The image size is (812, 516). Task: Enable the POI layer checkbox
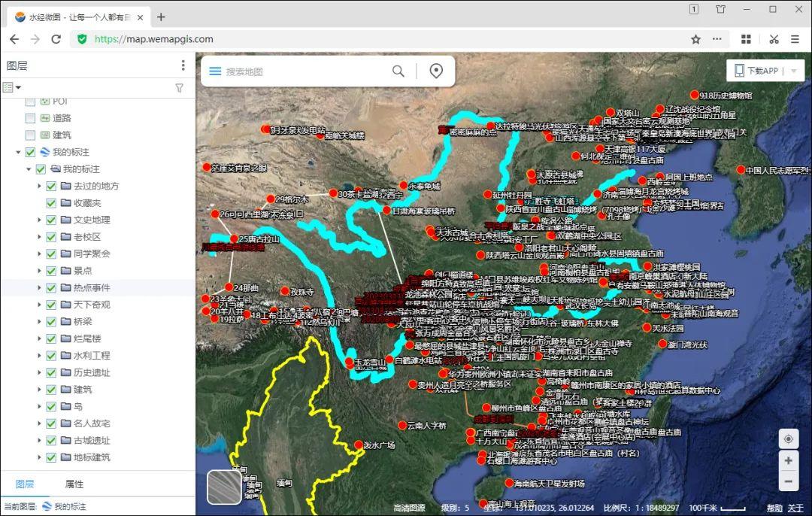30,101
